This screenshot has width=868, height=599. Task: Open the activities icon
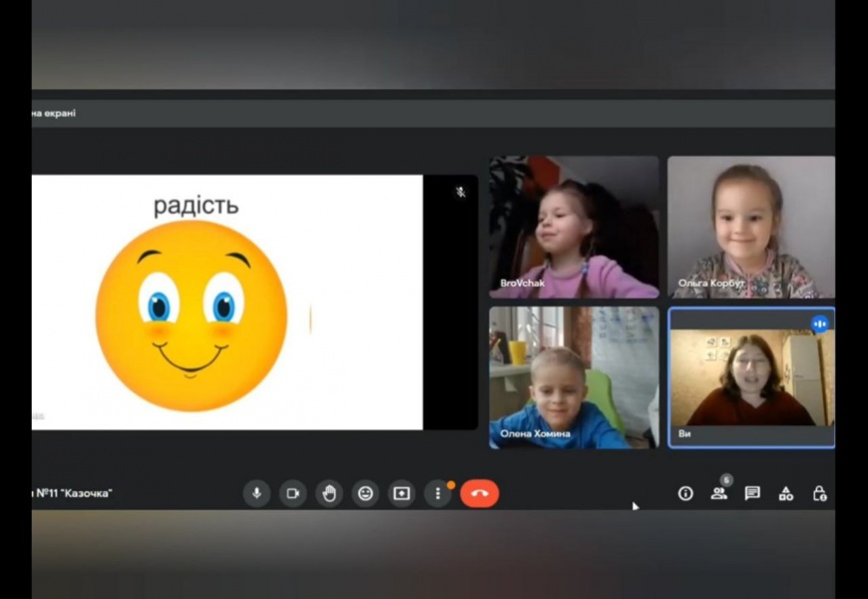(786, 493)
